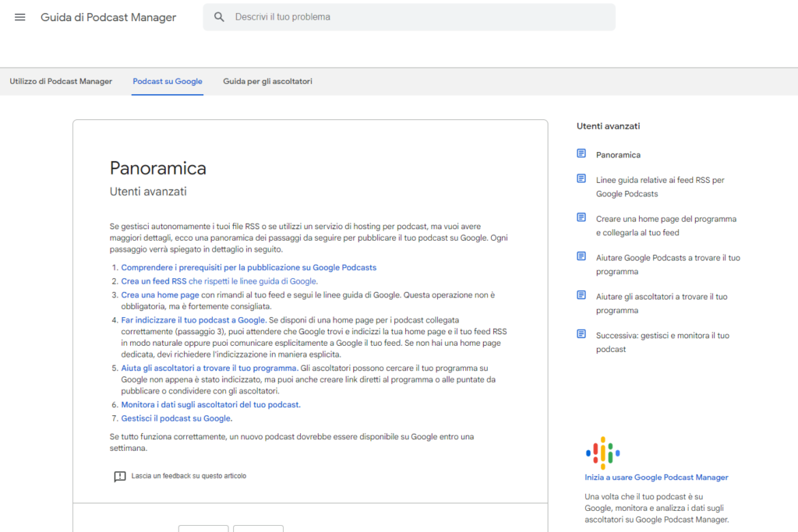
Task: Click the feedback speech bubble icon
Action: tap(119, 477)
